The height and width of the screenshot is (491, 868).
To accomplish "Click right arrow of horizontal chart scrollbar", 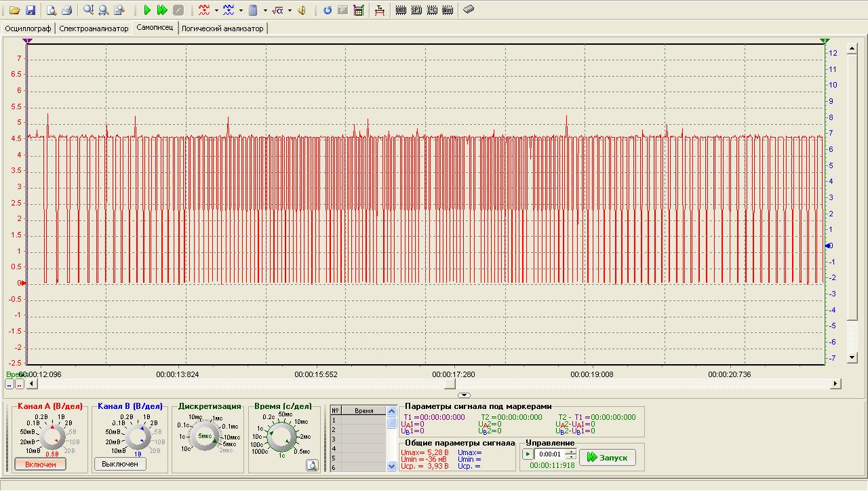I will click(836, 384).
